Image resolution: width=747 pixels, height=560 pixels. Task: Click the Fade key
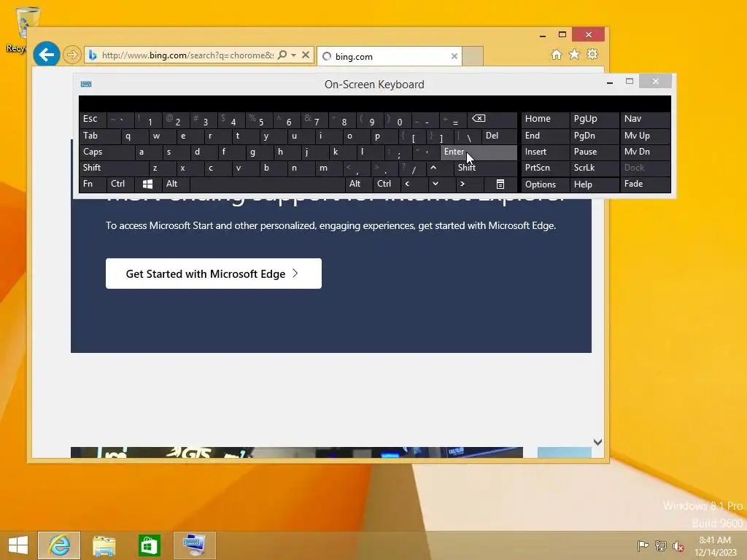645,184
